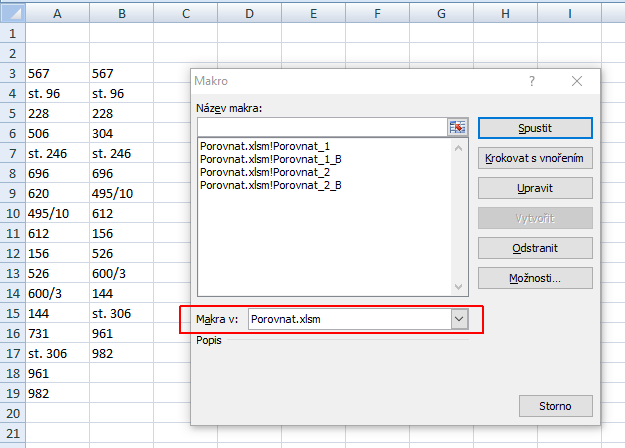Screen dimensions: 625x448
Task: Select row 3 header
Action: click(x=12, y=74)
